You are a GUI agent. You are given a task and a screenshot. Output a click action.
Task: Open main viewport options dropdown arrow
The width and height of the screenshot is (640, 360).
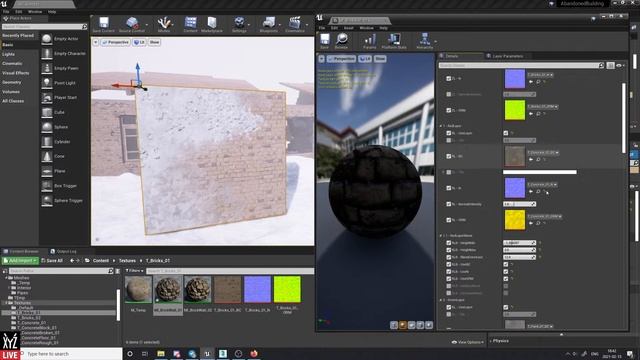tap(96, 42)
